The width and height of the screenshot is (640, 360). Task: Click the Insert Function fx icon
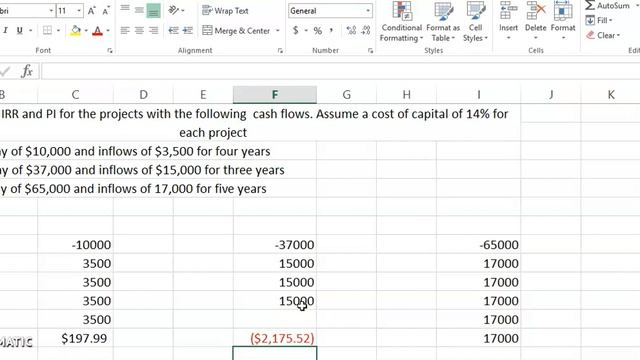tap(27, 71)
